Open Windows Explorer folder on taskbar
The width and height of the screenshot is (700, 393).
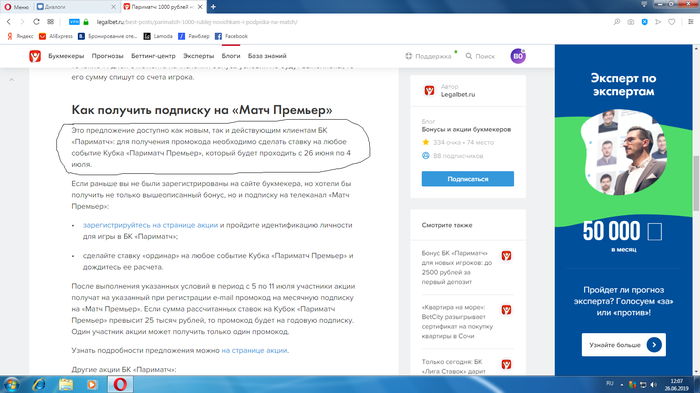click(66, 385)
